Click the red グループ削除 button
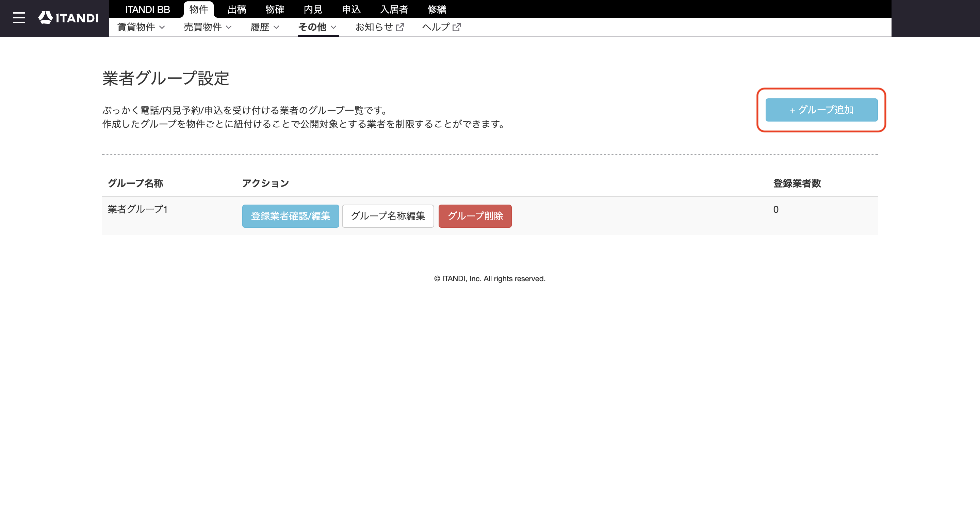 [x=475, y=216]
